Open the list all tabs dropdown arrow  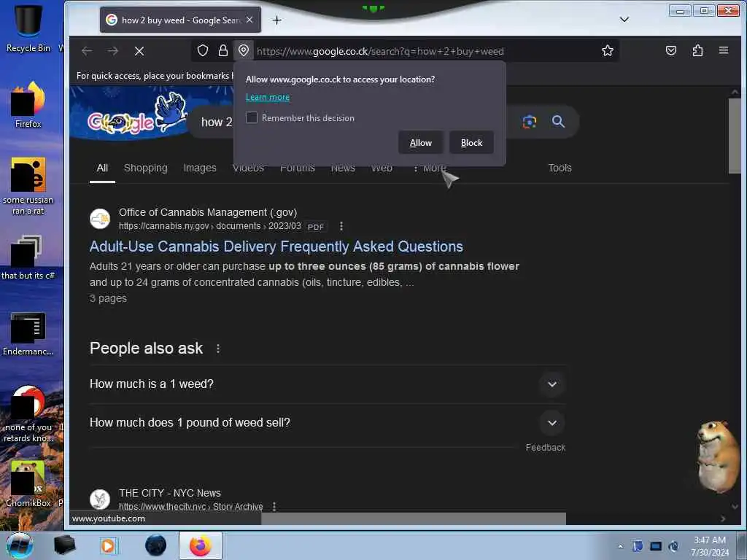tap(624, 20)
